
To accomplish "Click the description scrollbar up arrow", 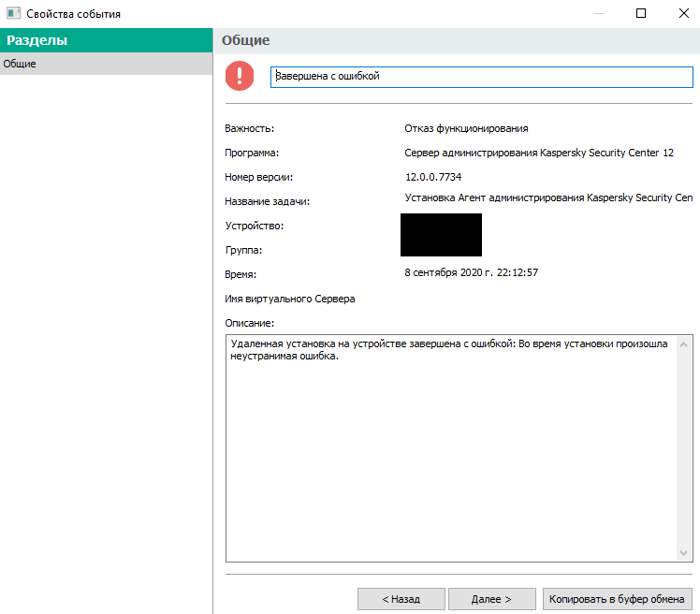I will 683,344.
